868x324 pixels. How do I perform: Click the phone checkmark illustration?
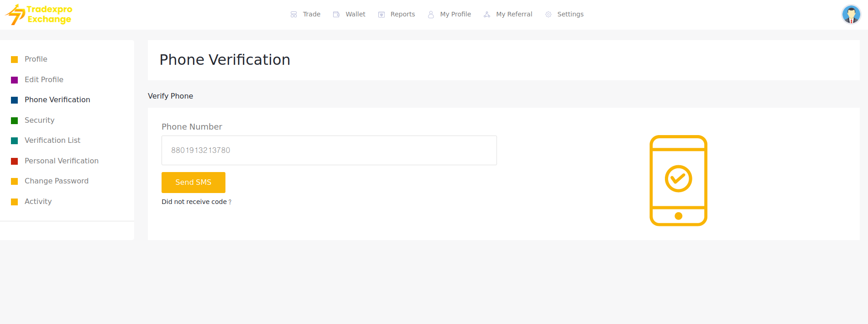pyautogui.click(x=678, y=180)
